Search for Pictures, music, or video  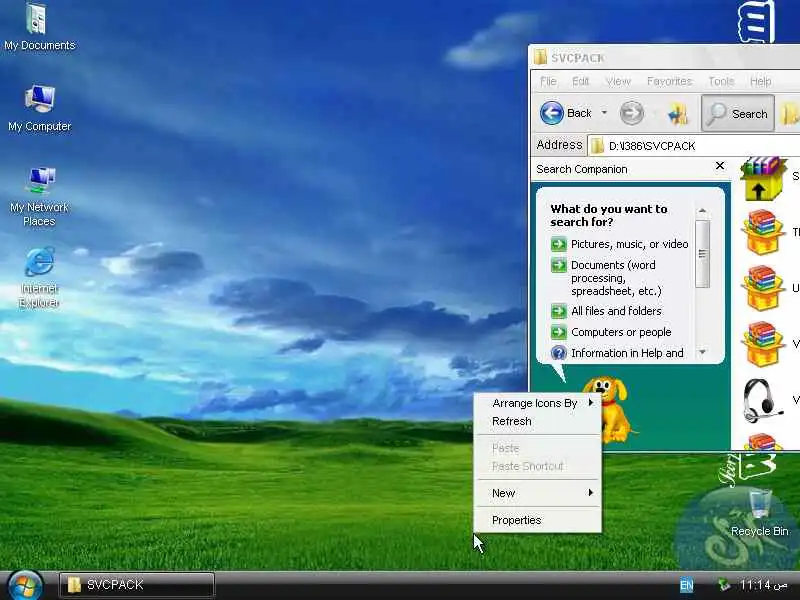tap(630, 244)
